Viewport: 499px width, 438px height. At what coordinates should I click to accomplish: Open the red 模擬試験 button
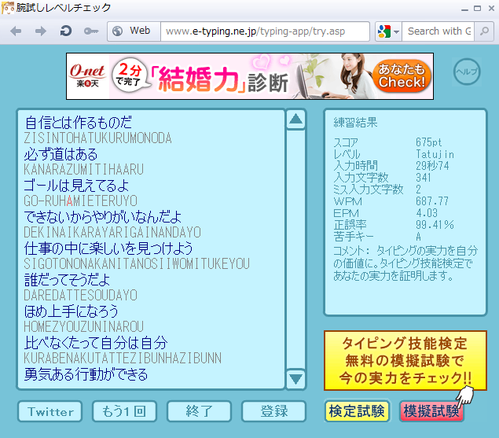(x=431, y=411)
